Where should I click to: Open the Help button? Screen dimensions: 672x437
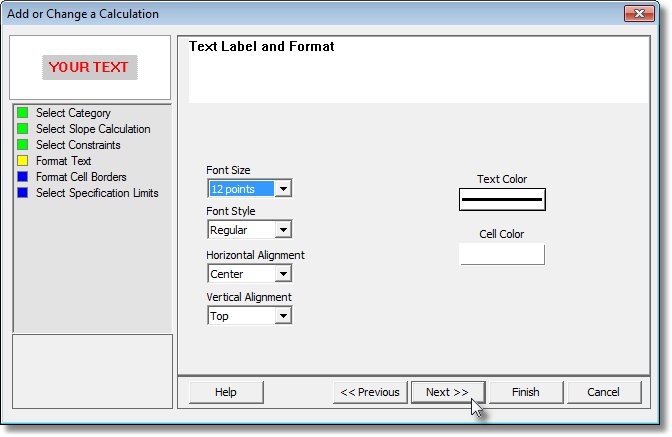[226, 392]
